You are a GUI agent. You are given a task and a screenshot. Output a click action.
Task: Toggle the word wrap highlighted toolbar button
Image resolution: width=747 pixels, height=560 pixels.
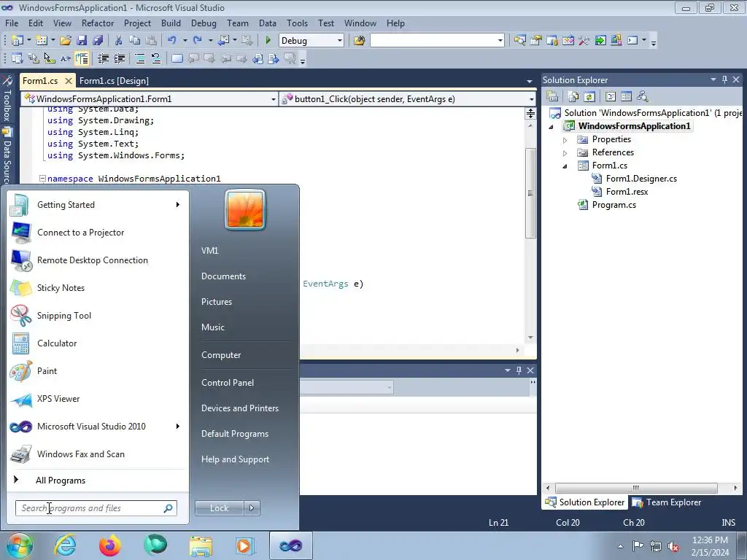point(82,58)
